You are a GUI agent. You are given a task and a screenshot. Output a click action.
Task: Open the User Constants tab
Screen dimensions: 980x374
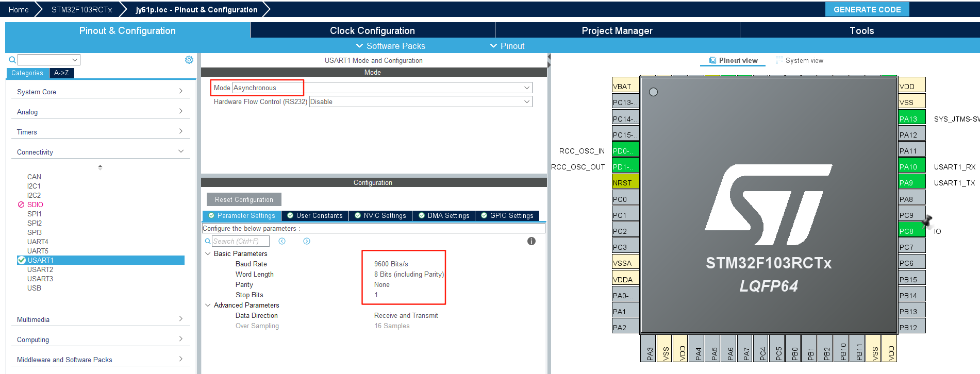coord(315,215)
